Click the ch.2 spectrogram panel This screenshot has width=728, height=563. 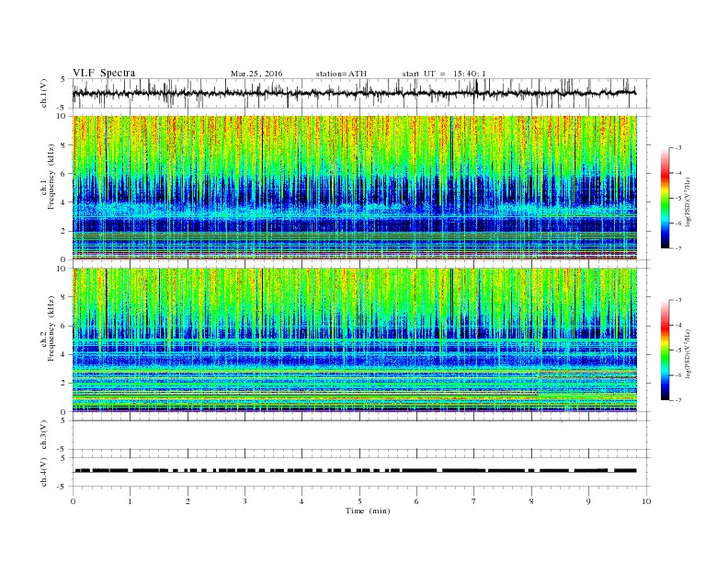tap(355, 340)
